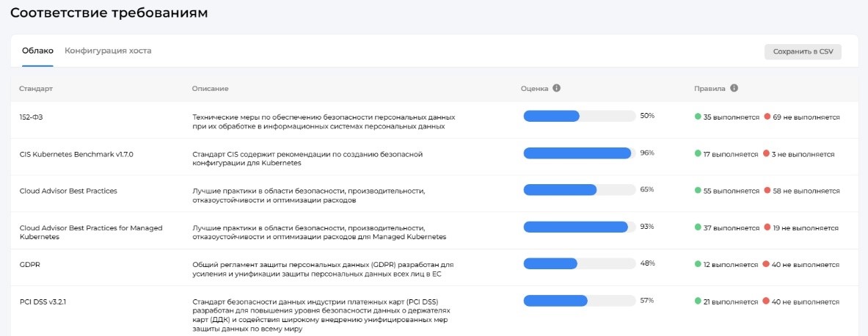
Task: Click the Стандарт column header
Action: pyautogui.click(x=36, y=88)
